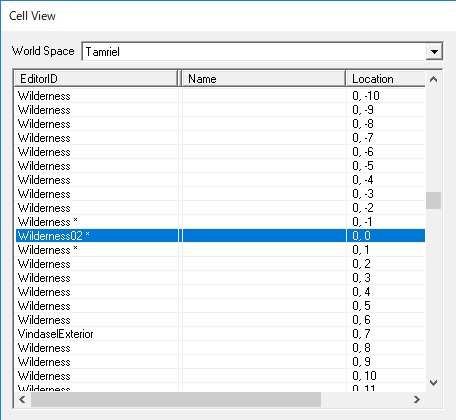Select the Wilderness cell at 0, -6
The image size is (456, 420).
[220, 152]
